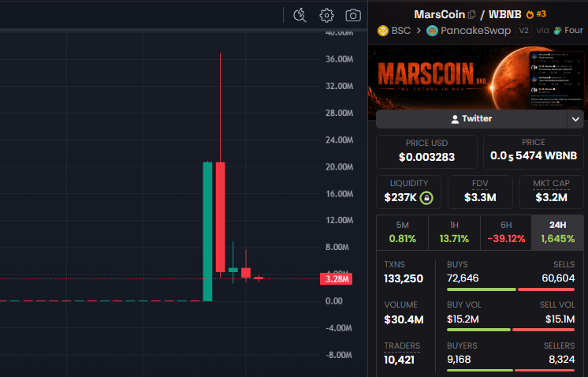Click the 36.00M price axis label
The image size is (588, 377).
coord(340,59)
